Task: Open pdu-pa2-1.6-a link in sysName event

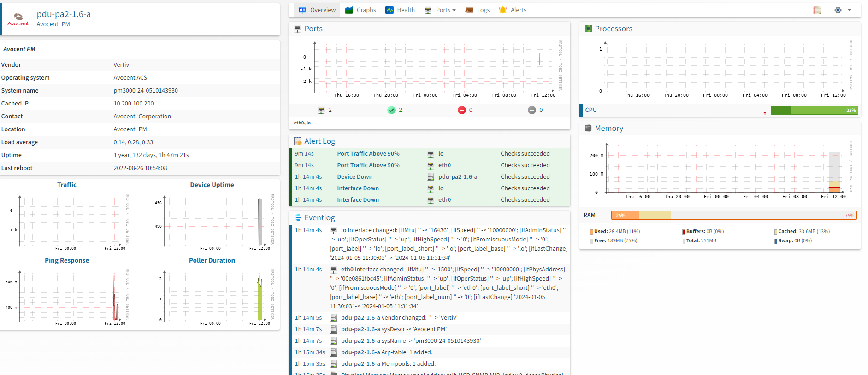Action: (360, 341)
